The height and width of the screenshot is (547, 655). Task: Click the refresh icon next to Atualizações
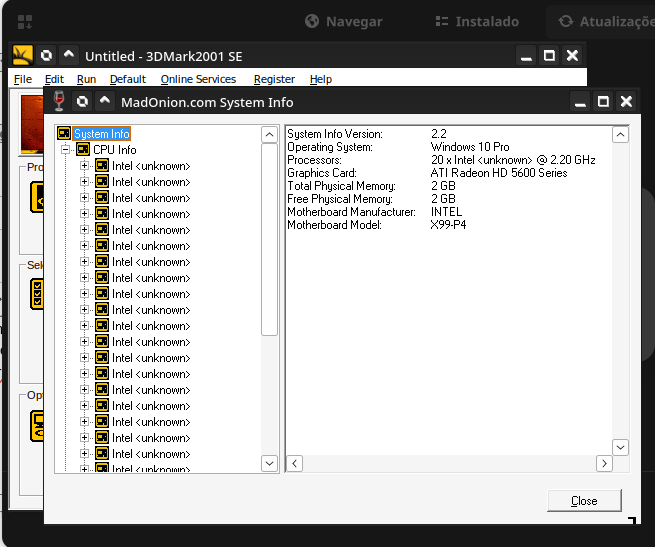(x=566, y=21)
